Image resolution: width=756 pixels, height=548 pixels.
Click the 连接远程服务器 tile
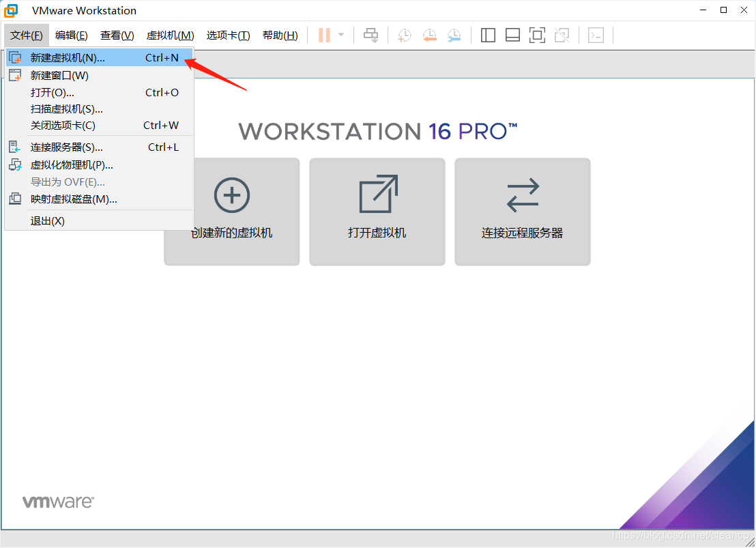pos(523,212)
